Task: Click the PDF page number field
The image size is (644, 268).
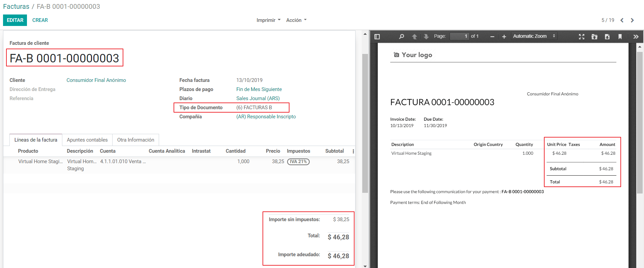Action: [x=459, y=36]
